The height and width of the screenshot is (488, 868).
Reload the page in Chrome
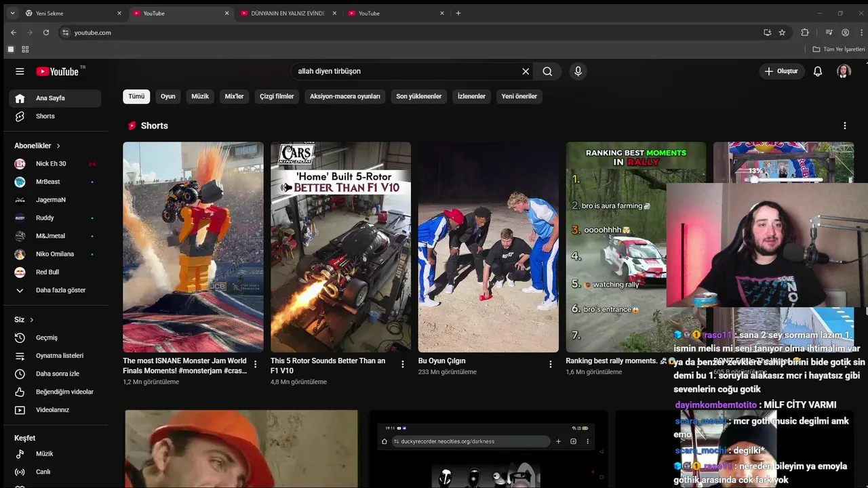[x=46, y=33]
